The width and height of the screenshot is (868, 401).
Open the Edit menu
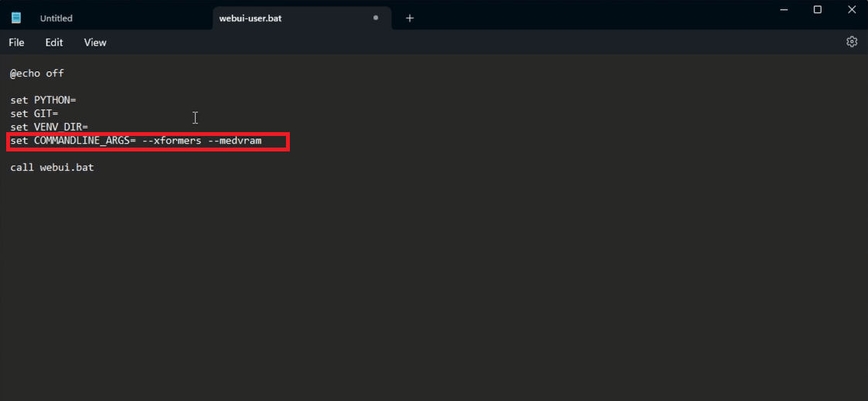tap(53, 42)
